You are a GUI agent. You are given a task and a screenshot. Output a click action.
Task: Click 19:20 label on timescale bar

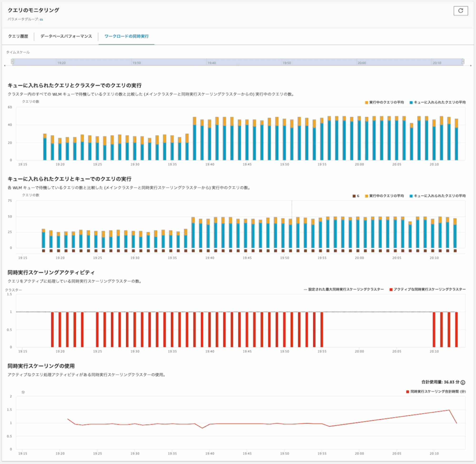pyautogui.click(x=61, y=63)
